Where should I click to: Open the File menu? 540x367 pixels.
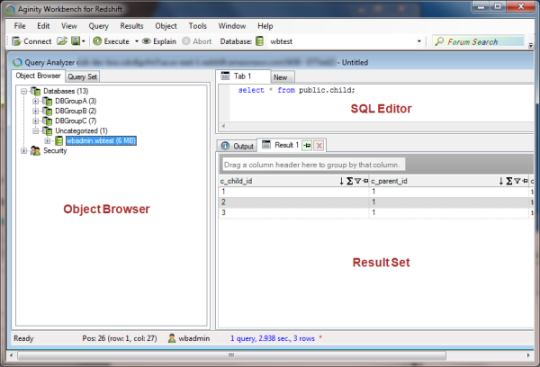(20, 26)
